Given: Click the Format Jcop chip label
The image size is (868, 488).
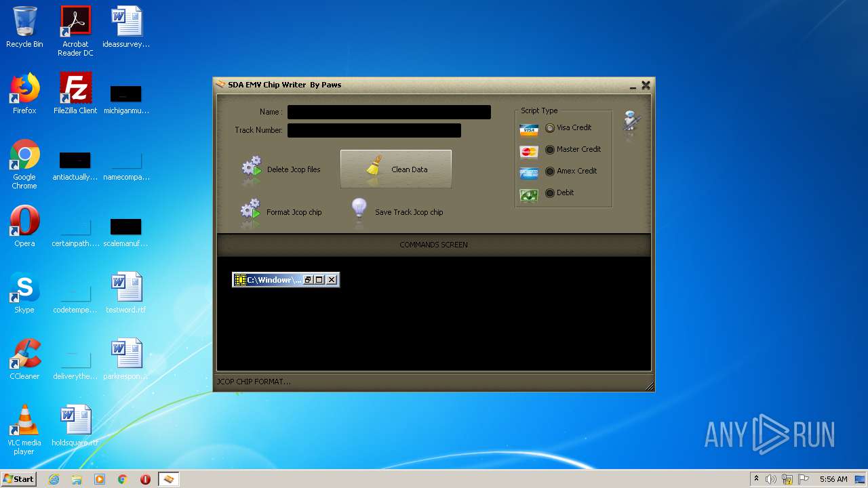Looking at the screenshot, I should pyautogui.click(x=294, y=212).
